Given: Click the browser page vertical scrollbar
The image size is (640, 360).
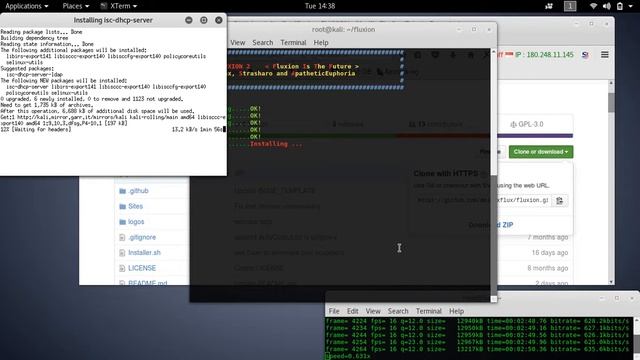Looking at the screenshot, I should point(611,182).
